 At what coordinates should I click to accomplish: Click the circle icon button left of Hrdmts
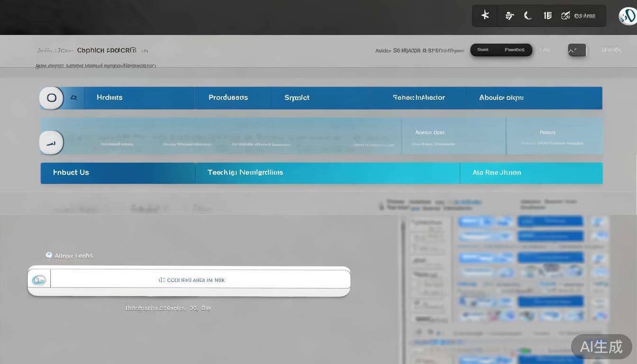52,98
